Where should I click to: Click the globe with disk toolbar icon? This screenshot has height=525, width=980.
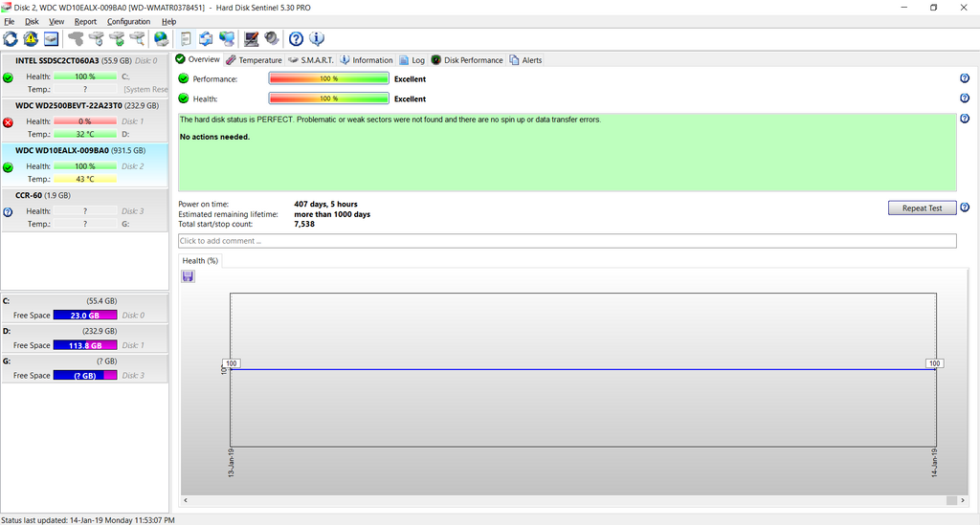[x=161, y=38]
